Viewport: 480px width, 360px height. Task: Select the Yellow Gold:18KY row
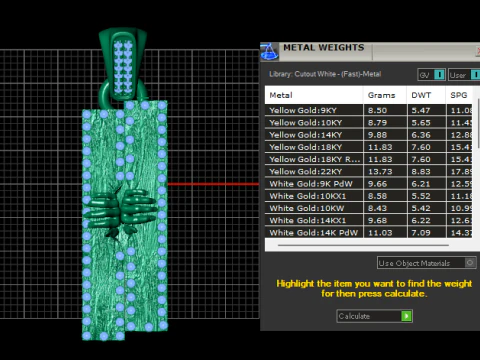(368, 147)
